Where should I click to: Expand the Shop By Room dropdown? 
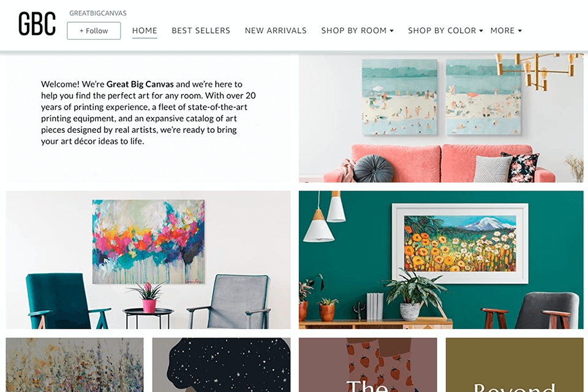click(357, 31)
